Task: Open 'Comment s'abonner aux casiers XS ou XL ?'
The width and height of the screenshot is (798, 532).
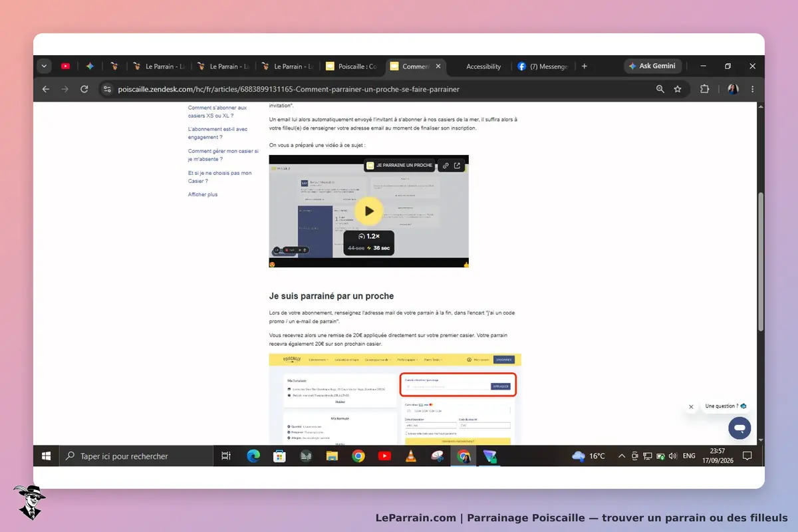Action: click(217, 112)
